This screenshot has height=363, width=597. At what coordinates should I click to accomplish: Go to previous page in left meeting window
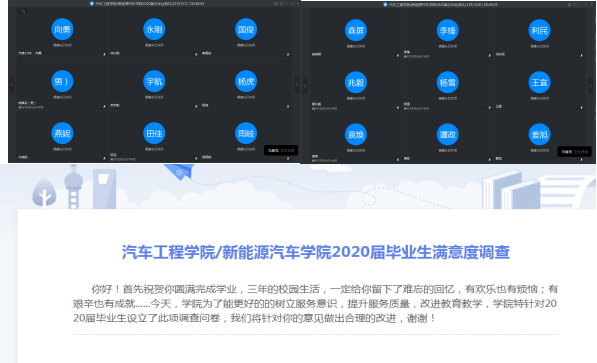(x=11, y=85)
